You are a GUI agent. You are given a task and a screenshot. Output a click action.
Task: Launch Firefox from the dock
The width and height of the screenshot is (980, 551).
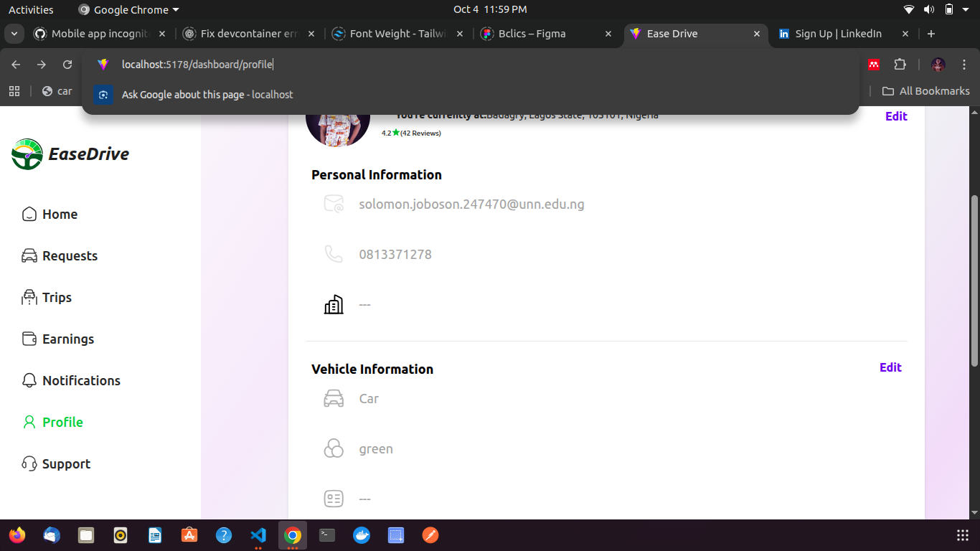pos(17,535)
